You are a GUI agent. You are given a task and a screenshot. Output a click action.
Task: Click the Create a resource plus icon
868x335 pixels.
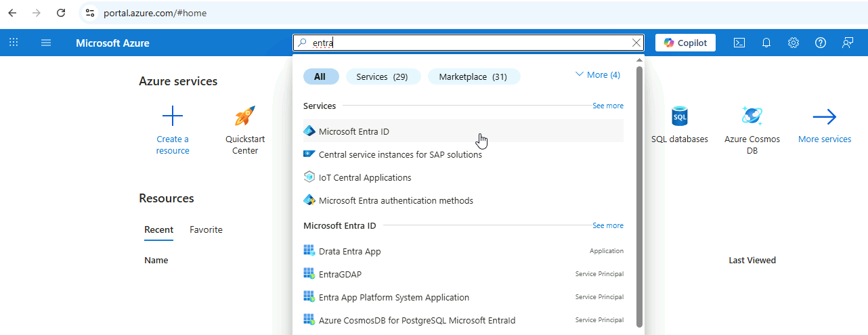pos(173,116)
